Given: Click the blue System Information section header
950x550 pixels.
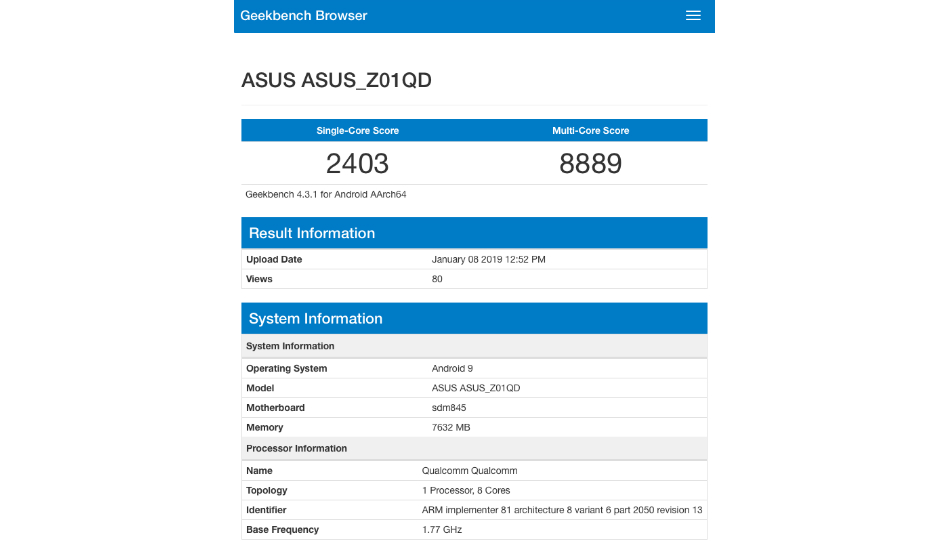Looking at the screenshot, I should point(474,319).
